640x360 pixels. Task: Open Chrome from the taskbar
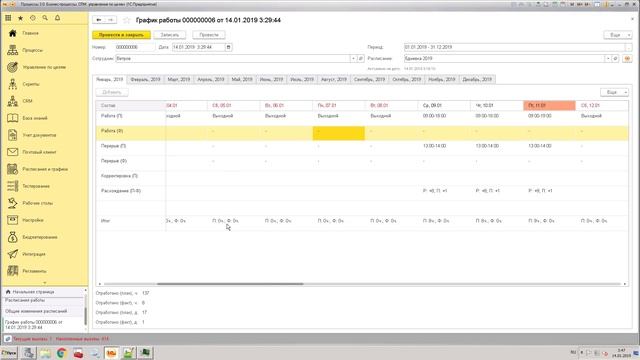[62, 353]
